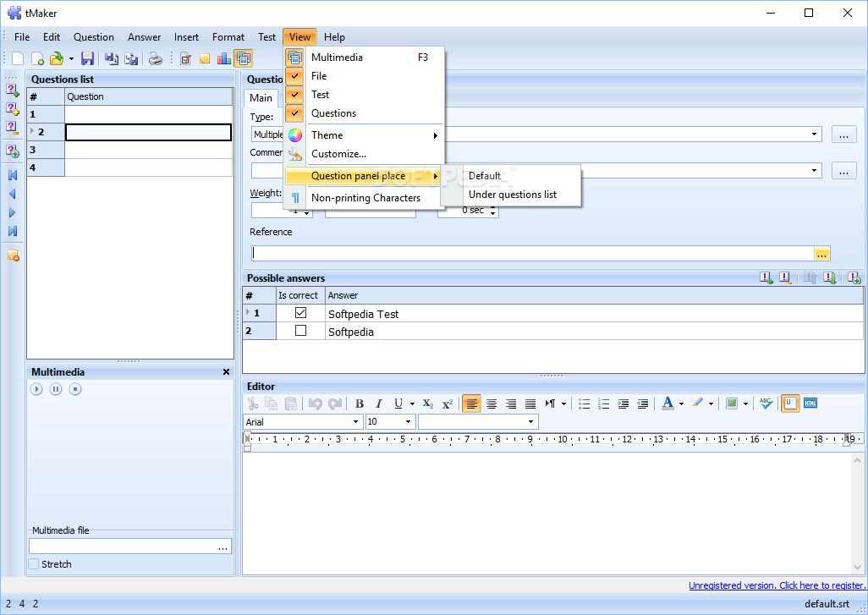The width and height of the screenshot is (868, 615).
Task: Delete question using the minus question icon
Action: (x=12, y=127)
